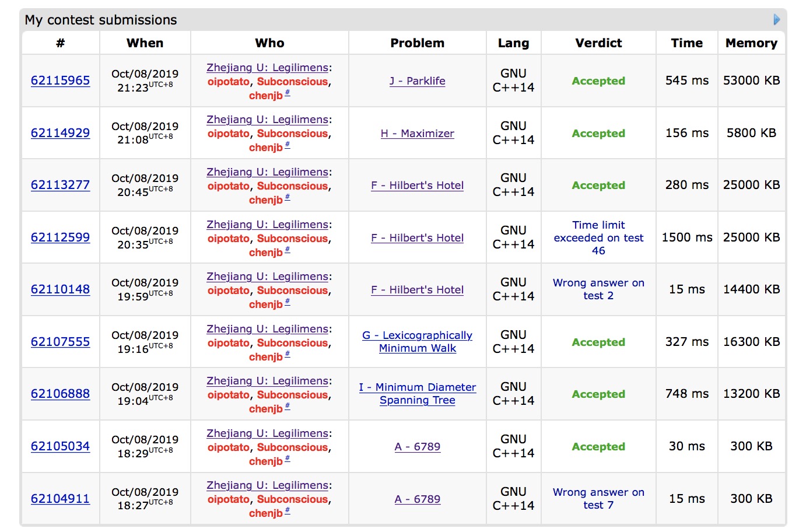Open the G - Lexicographically Minimum Walk problem

(417, 342)
